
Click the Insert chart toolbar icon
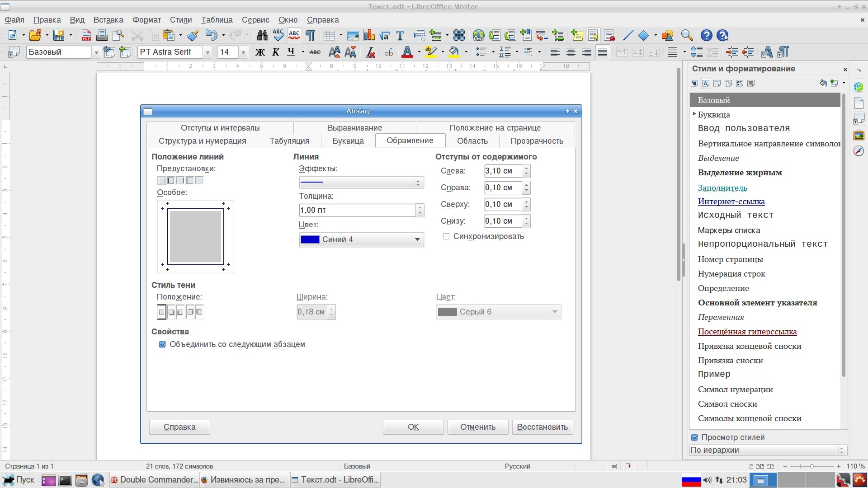[x=369, y=35]
